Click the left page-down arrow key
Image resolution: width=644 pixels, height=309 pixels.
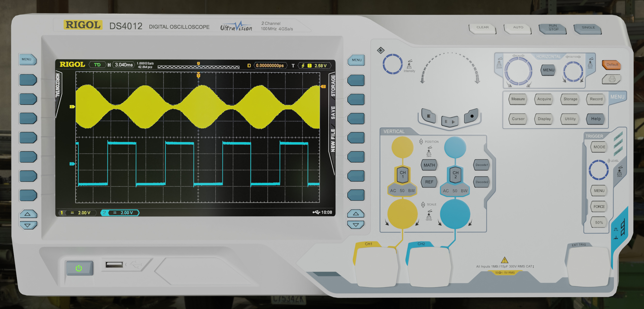[x=28, y=225]
